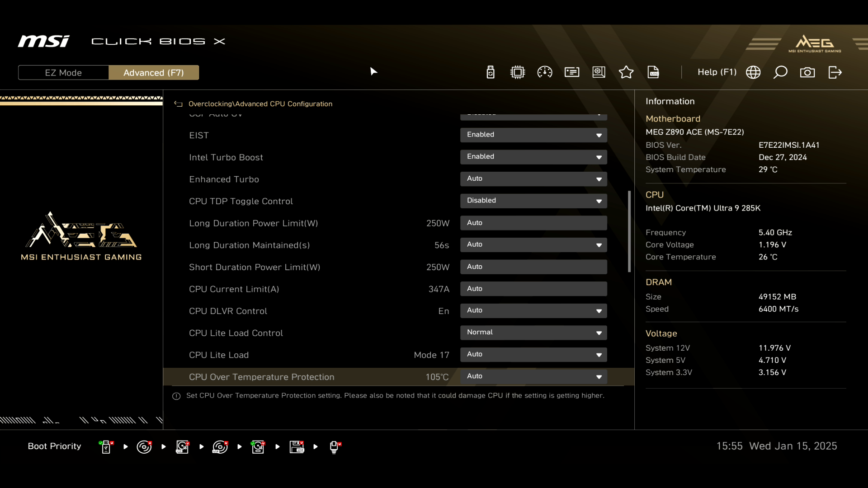The image size is (868, 488).
Task: Click the settings list vertical scrollbar
Action: click(x=629, y=231)
